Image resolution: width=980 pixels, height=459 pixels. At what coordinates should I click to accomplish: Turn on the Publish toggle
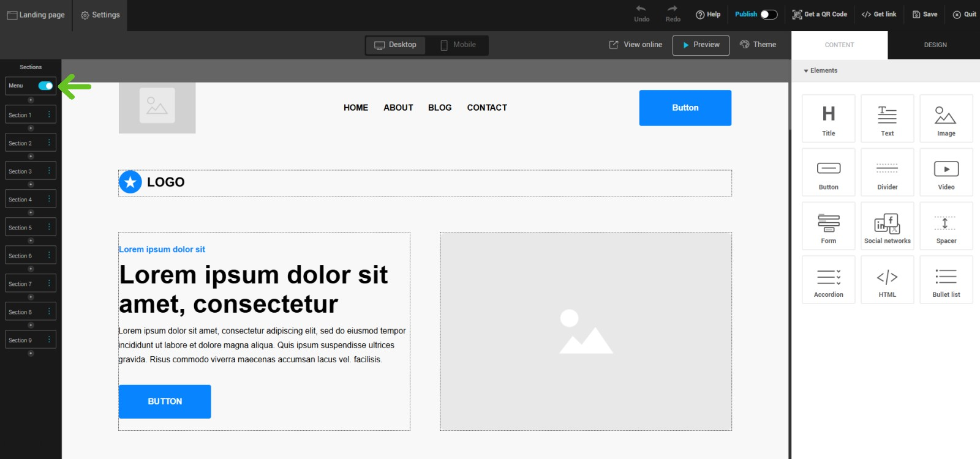[769, 14]
